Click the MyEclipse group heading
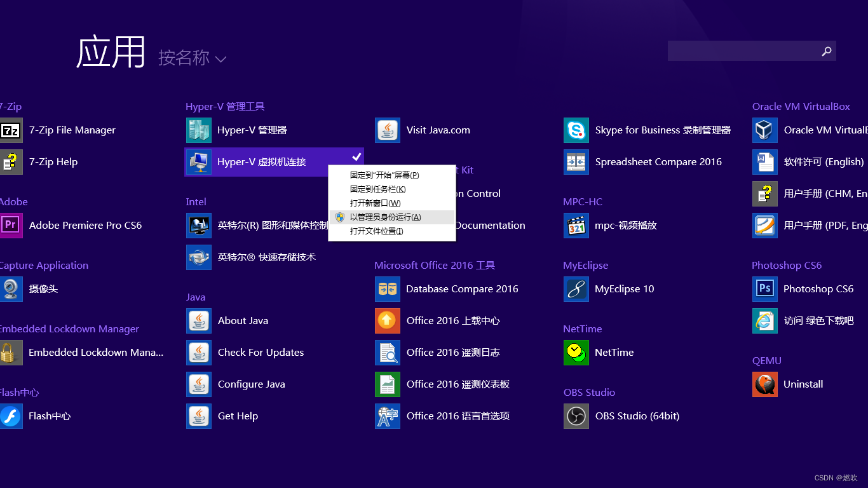 (x=586, y=266)
